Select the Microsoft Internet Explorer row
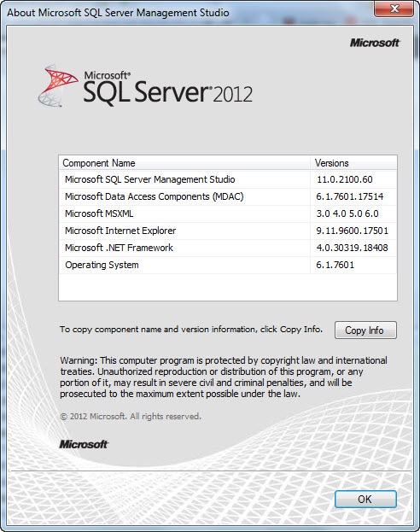The image size is (420, 532). tap(228, 231)
